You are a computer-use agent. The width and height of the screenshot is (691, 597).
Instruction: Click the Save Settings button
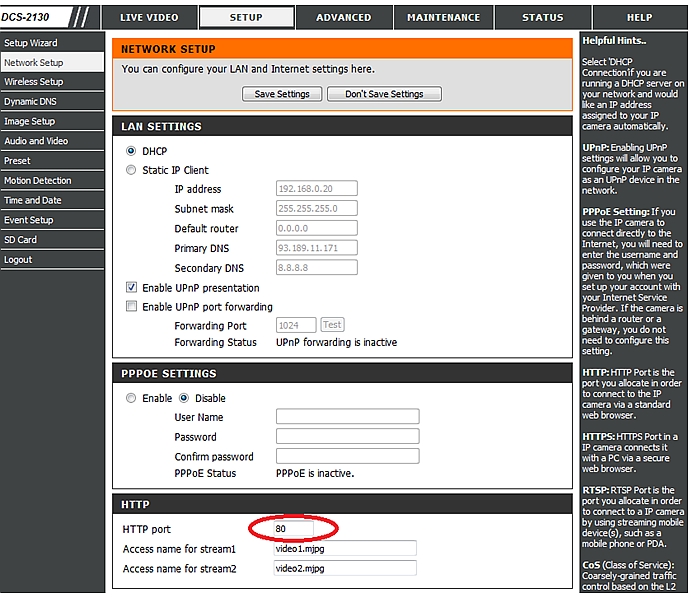(282, 94)
